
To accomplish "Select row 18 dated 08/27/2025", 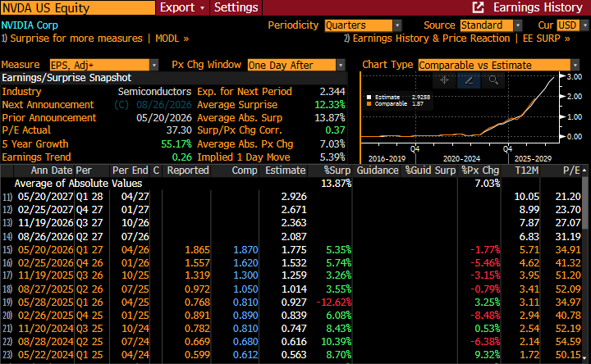I will tap(291, 289).
